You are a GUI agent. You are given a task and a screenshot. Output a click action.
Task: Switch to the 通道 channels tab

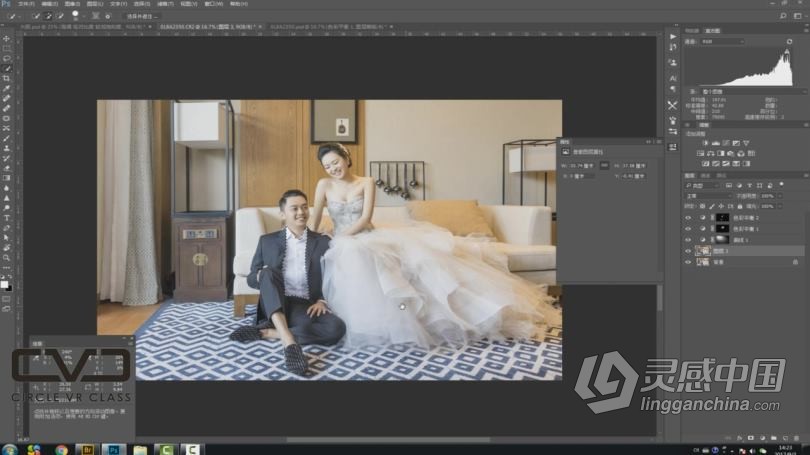[705, 176]
